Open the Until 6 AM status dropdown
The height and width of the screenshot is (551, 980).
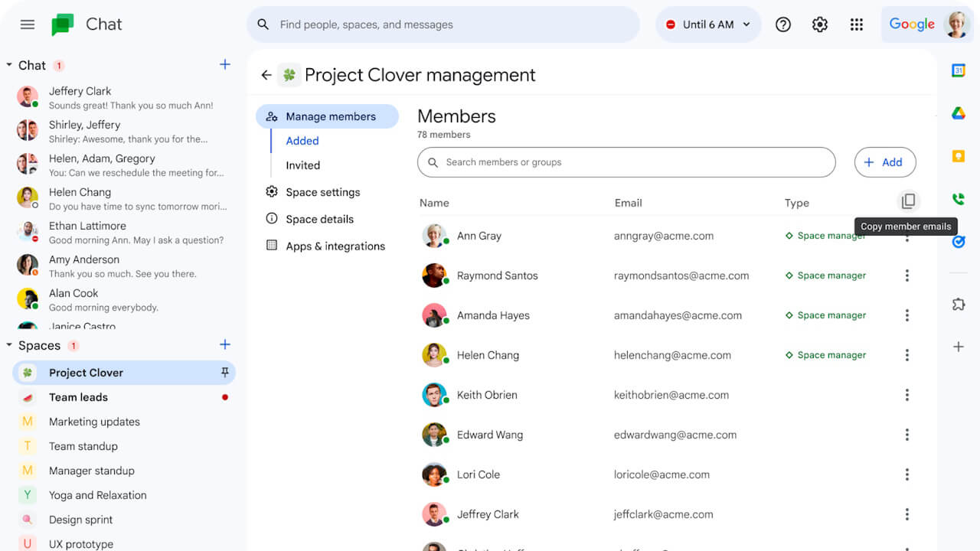(707, 24)
